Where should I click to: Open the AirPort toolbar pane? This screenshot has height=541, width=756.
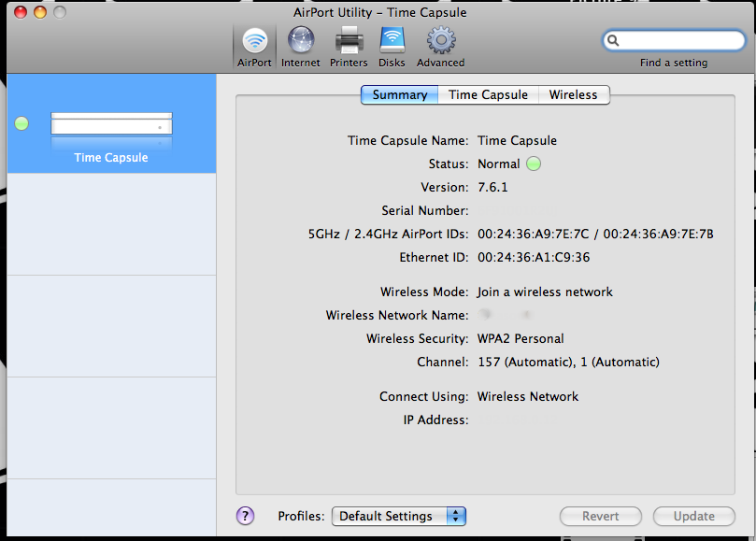[254, 48]
